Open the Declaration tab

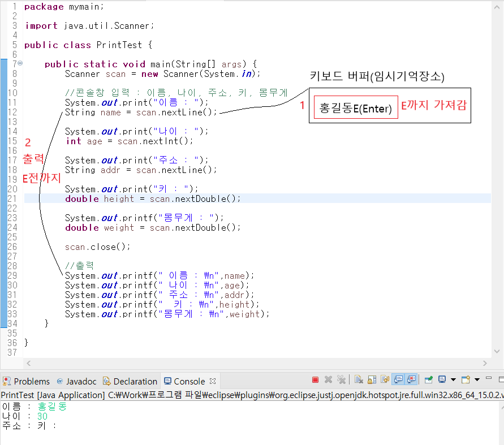tap(130, 381)
